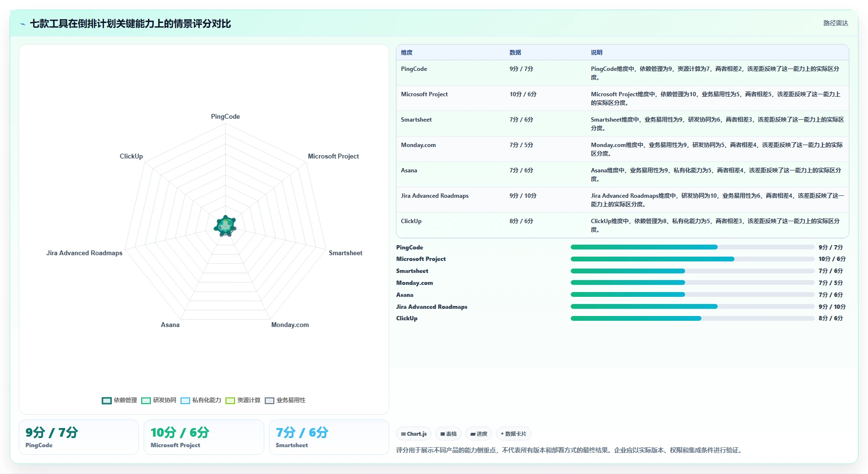Click the data points at the radar center
Viewport: 868px width, 474px height.
point(225,226)
